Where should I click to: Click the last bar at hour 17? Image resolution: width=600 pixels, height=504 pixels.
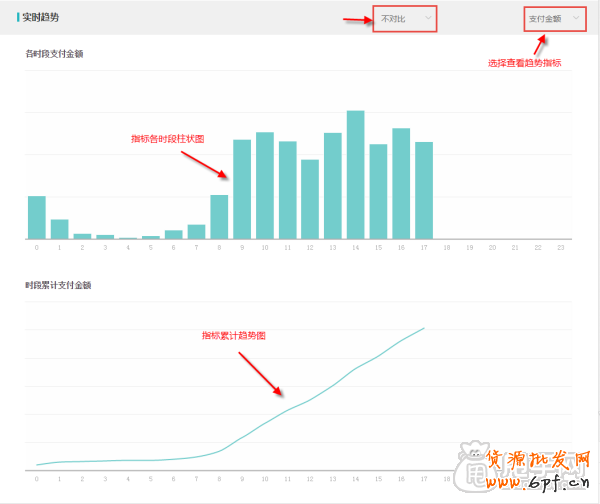click(424, 190)
